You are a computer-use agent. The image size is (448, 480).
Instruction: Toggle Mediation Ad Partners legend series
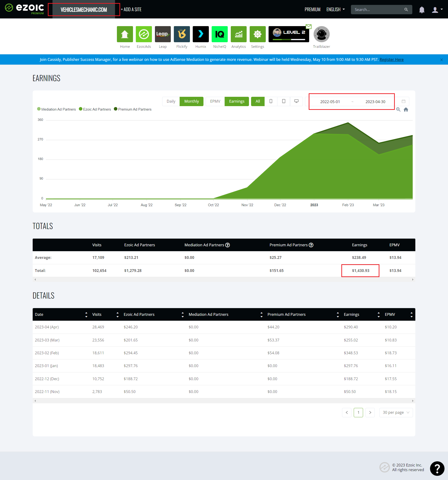56,109
